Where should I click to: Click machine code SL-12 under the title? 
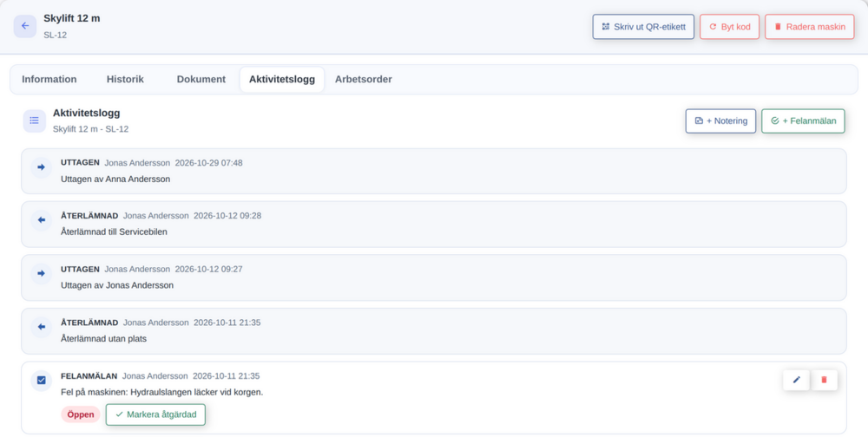pyautogui.click(x=56, y=35)
